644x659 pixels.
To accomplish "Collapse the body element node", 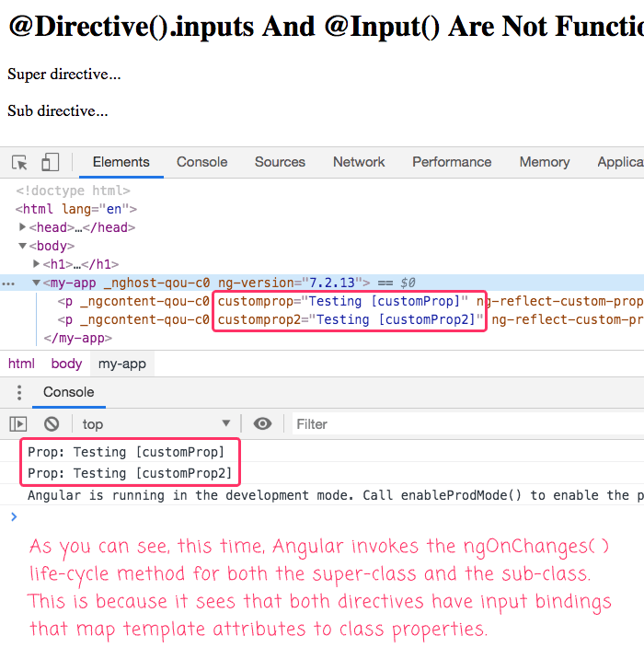I will tap(22, 246).
